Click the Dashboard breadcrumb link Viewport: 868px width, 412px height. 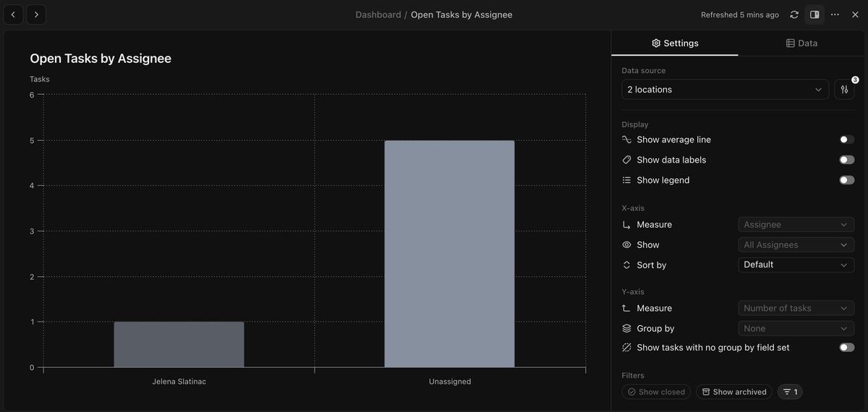(378, 14)
